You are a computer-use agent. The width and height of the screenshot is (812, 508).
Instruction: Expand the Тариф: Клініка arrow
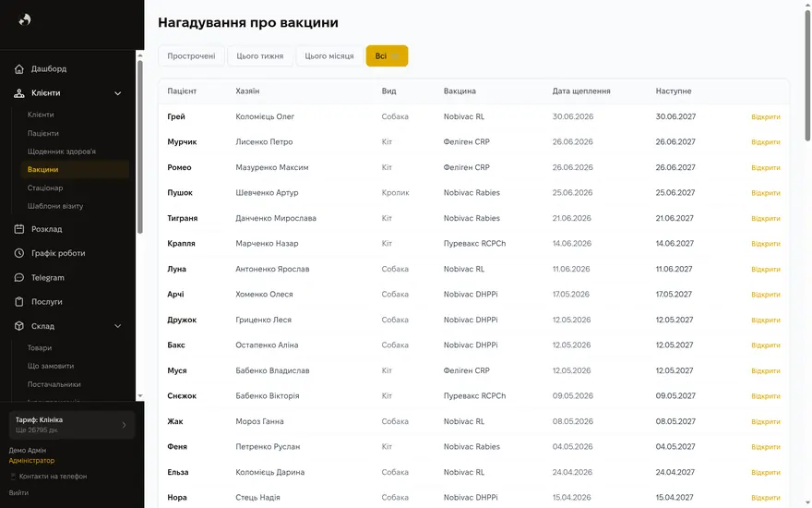[x=124, y=425]
